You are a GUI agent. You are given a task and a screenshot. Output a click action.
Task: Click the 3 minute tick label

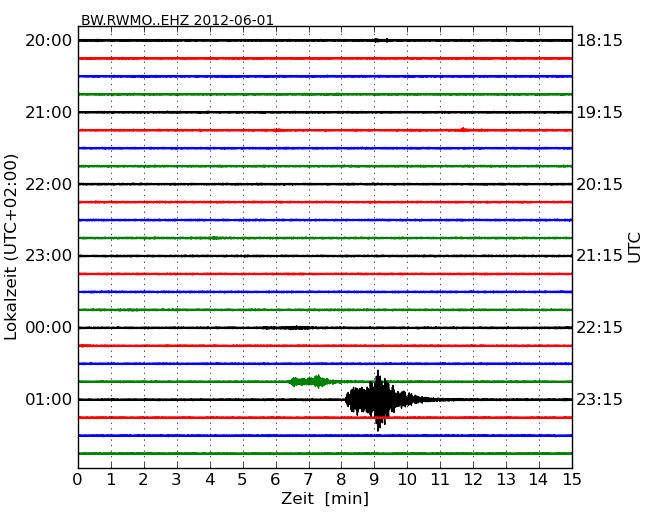click(177, 480)
